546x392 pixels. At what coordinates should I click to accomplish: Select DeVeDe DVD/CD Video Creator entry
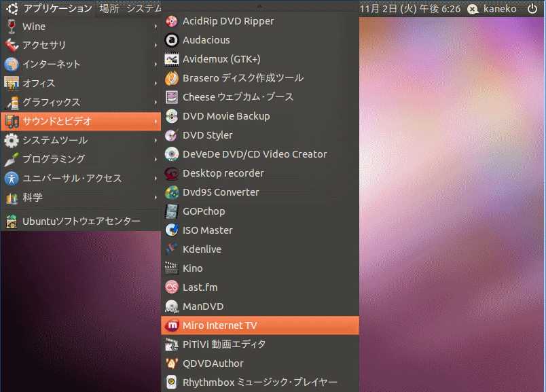point(254,154)
